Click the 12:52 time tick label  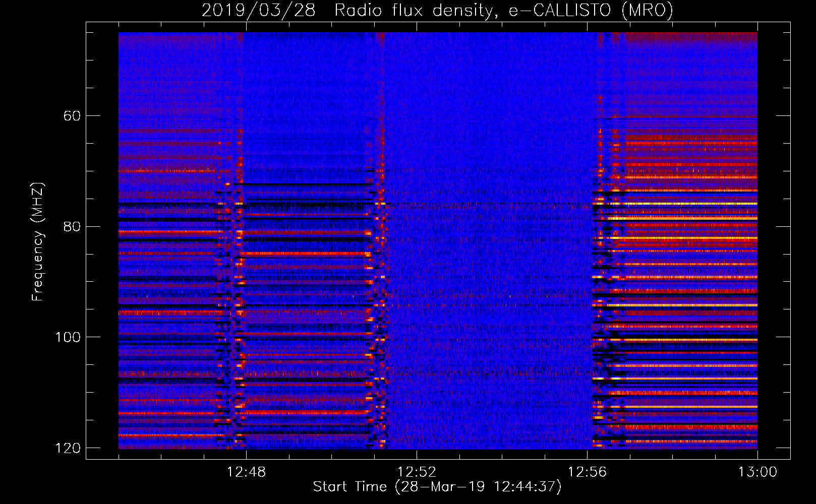(x=417, y=472)
